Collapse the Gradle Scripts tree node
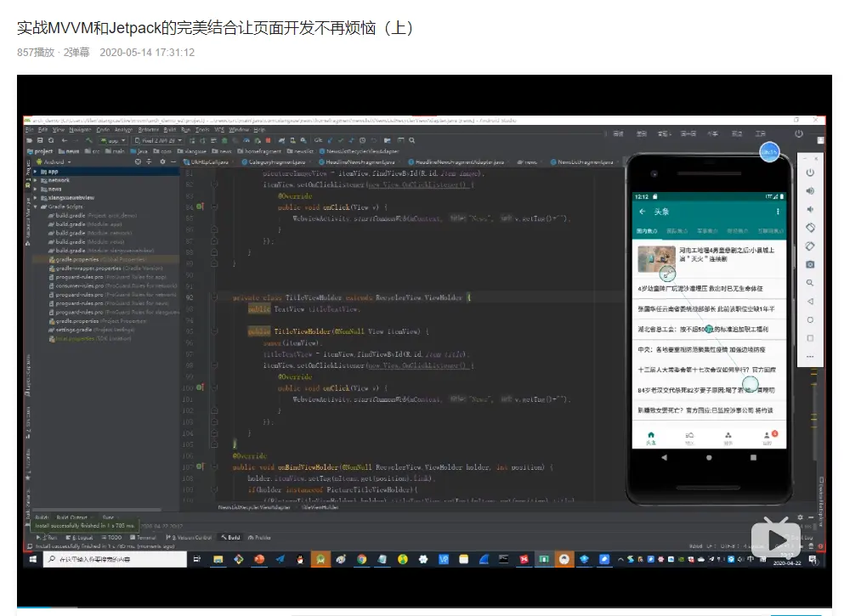 pos(36,206)
